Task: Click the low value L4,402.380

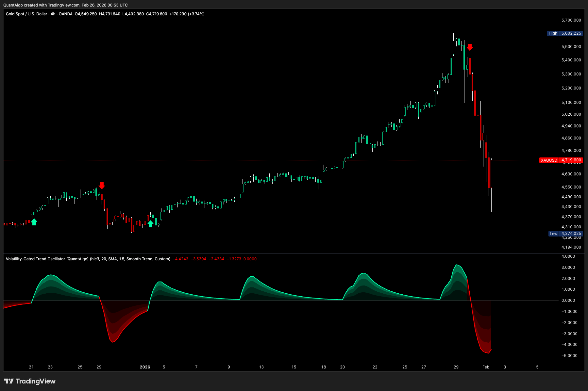Action: 133,14
